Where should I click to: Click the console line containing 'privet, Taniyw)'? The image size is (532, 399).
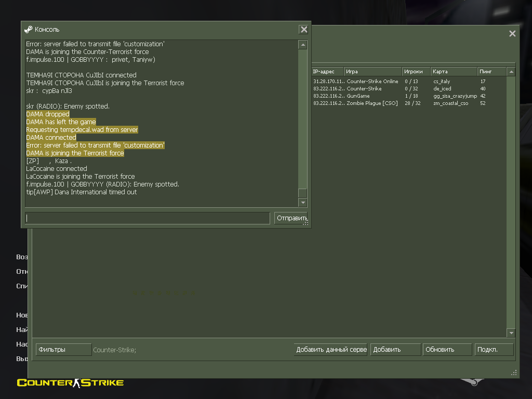[90, 60]
